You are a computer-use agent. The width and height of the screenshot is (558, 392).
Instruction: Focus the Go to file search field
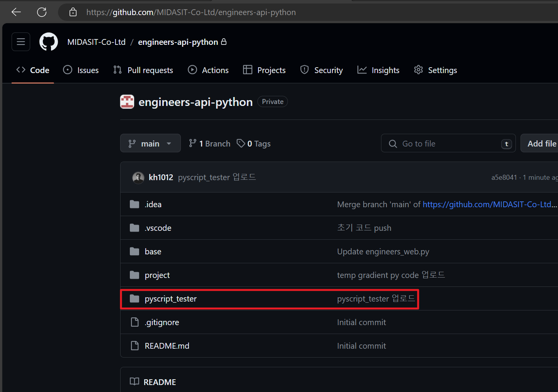coord(448,143)
